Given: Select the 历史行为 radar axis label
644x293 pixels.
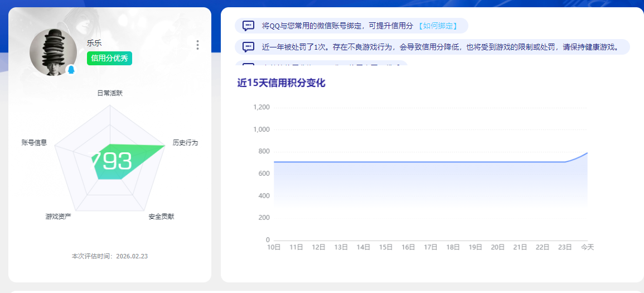Looking at the screenshot, I should [185, 143].
